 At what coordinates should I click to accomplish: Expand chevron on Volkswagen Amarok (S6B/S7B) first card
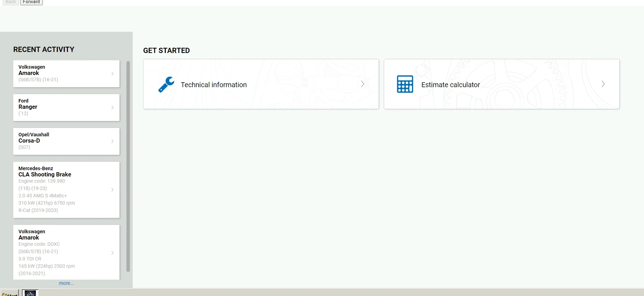(x=112, y=74)
